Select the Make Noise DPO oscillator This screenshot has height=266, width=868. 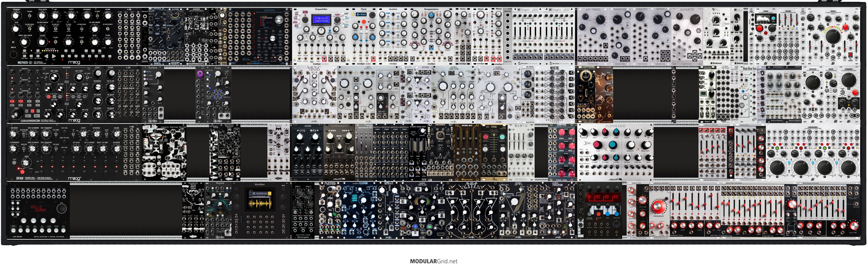tap(369, 94)
